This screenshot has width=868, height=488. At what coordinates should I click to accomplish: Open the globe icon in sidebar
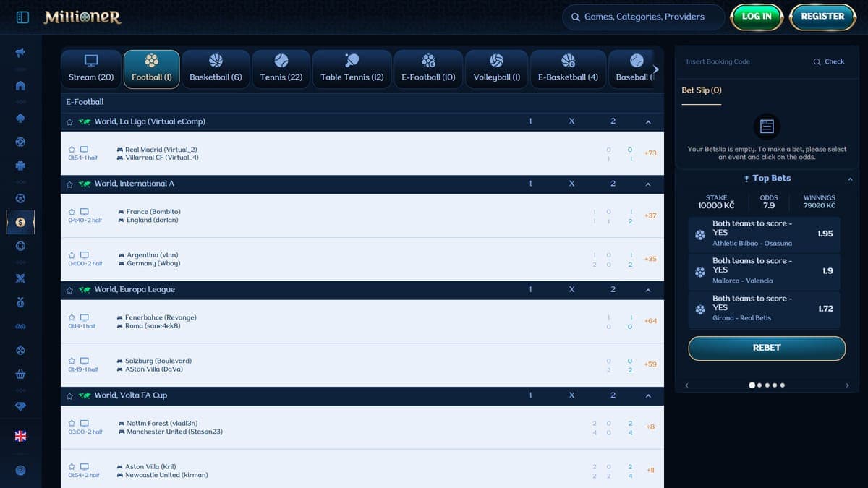(20, 246)
